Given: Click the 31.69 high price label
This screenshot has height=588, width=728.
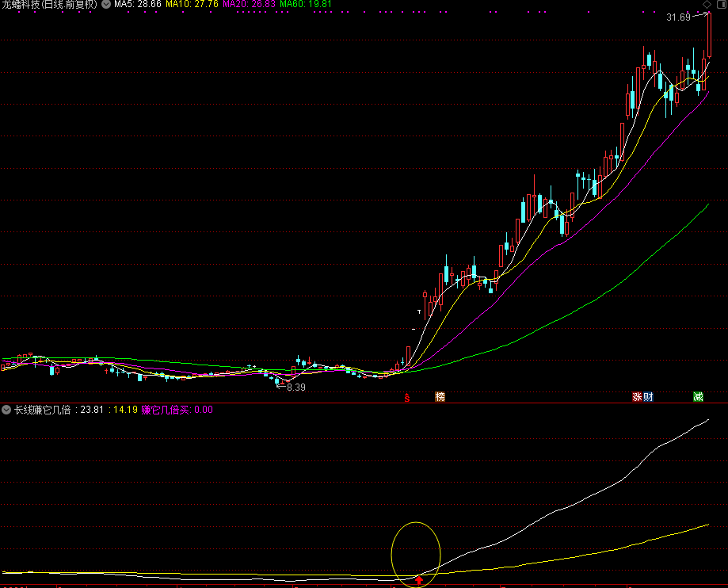Looking at the screenshot, I should tap(678, 17).
